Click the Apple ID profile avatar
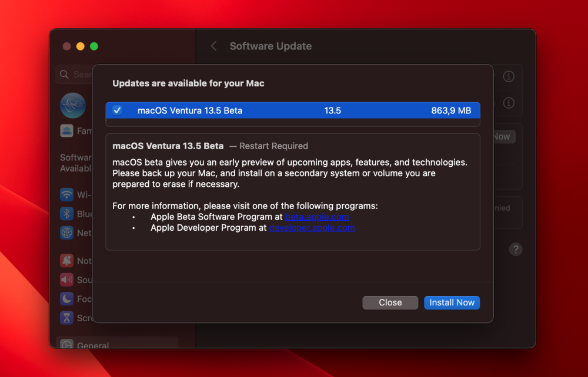 pos(73,106)
